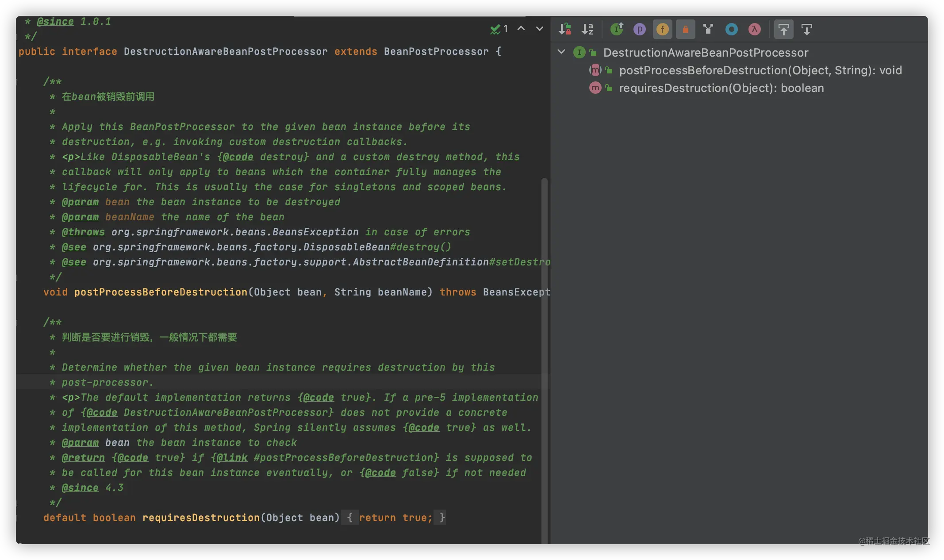Toggle Show Lambdas lambda icon
This screenshot has height=560, width=944.
tap(754, 29)
